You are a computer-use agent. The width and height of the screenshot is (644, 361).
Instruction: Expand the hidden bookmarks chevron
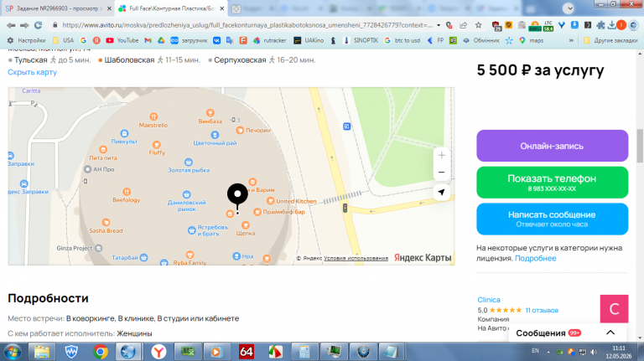571,40
